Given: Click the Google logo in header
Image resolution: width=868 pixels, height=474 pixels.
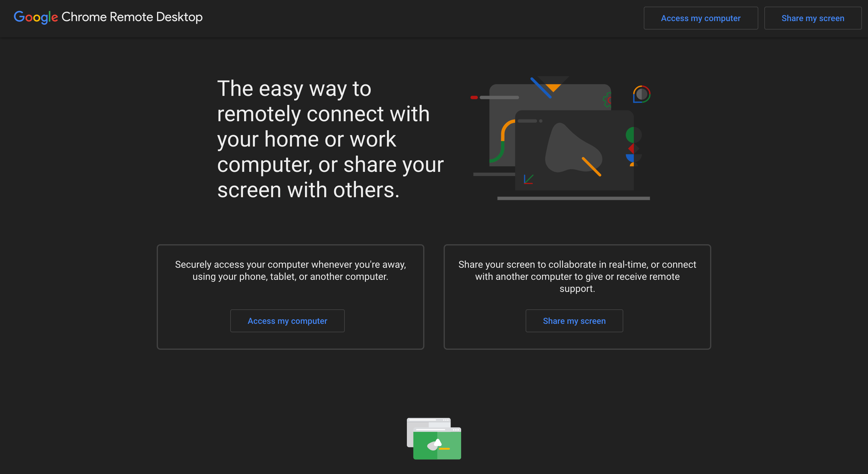Looking at the screenshot, I should click(36, 17).
